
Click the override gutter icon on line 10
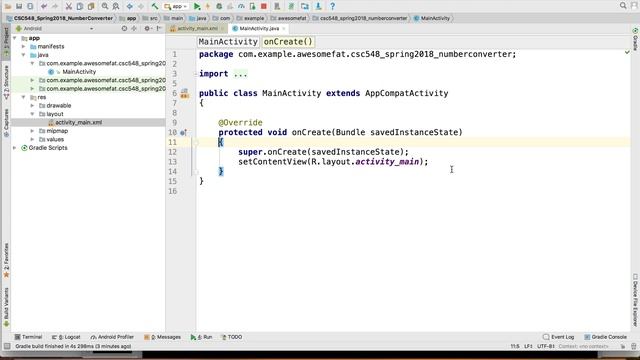pos(184,132)
